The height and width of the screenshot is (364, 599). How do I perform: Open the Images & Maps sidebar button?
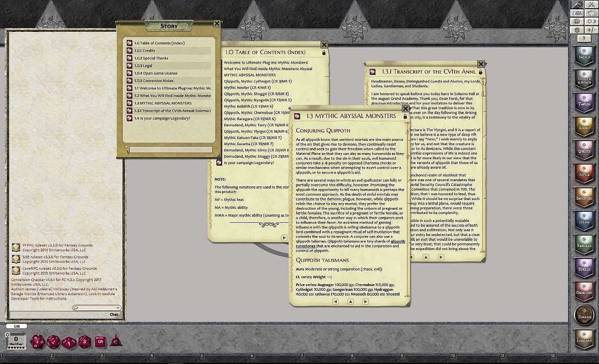pos(584,79)
